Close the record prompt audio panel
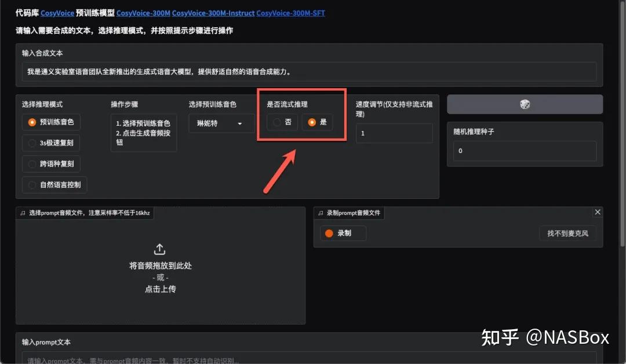Screen dimensions: 626x364 coord(598,212)
